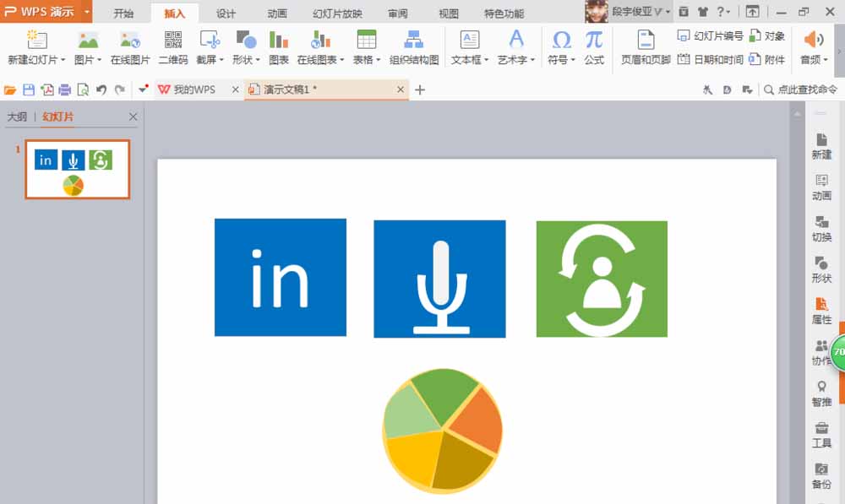Switch to the Home (开始) ribbon tab
Screen dimensions: 845x504
123,14
